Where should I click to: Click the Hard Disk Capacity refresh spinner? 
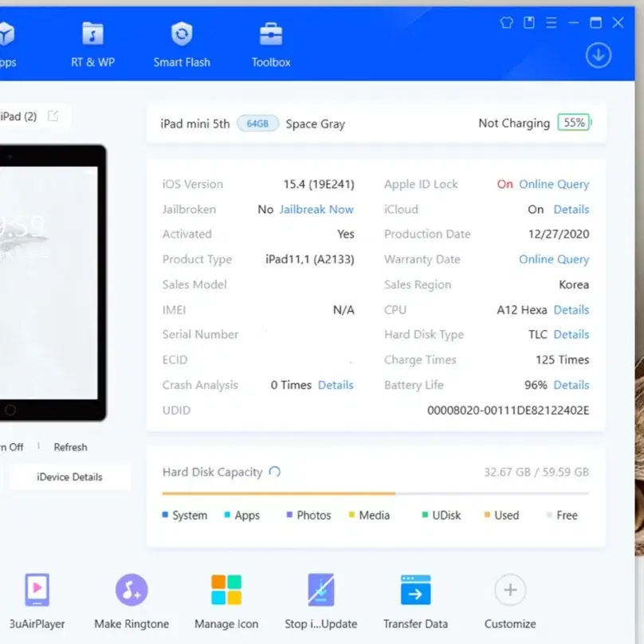click(x=275, y=472)
